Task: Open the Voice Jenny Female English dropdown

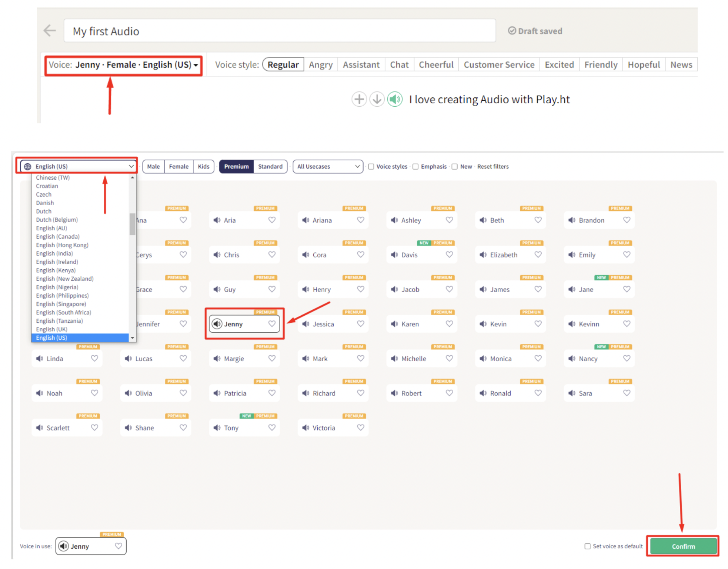Action: (123, 65)
